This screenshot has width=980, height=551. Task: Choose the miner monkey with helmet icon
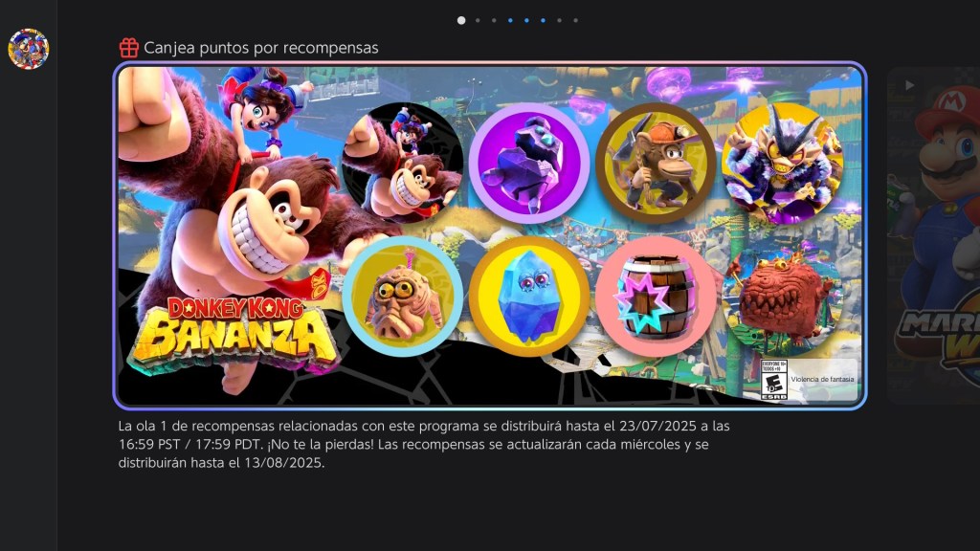point(656,164)
